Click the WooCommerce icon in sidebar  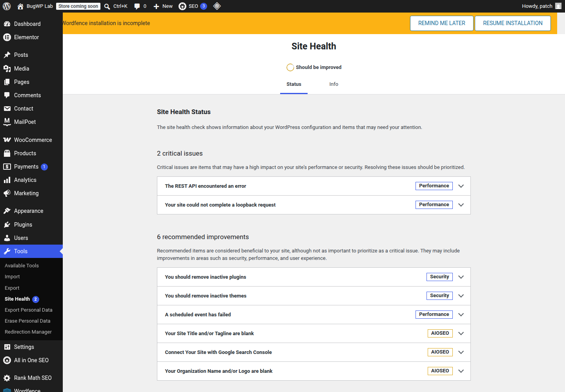7,140
